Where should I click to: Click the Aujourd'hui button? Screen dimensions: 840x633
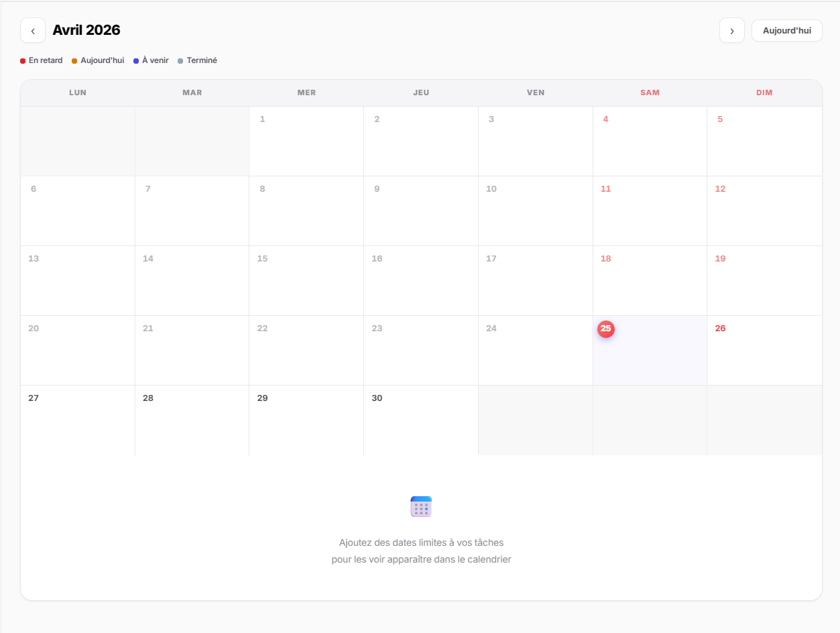point(787,31)
